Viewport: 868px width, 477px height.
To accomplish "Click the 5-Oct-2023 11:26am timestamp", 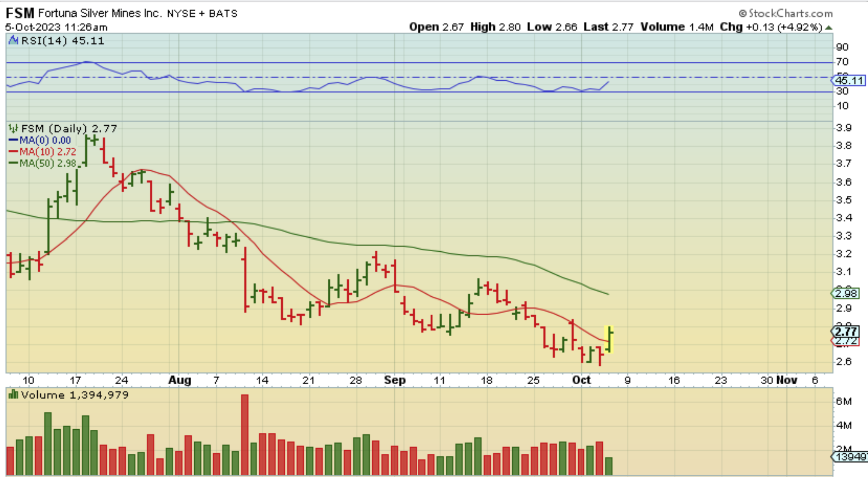I will (x=57, y=28).
